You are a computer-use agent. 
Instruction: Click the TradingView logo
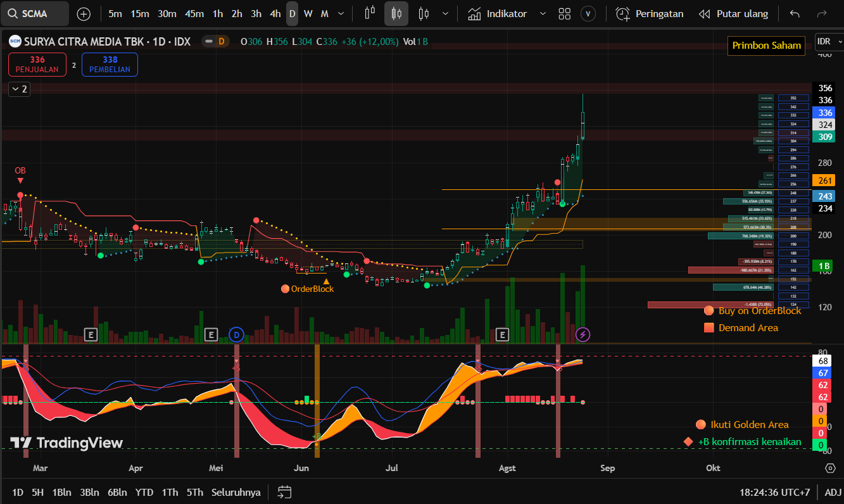click(66, 443)
